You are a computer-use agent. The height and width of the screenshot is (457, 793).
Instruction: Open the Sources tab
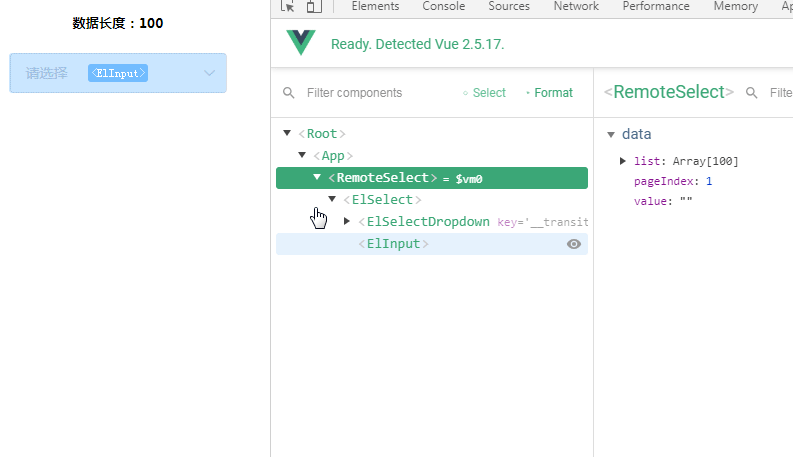click(509, 6)
